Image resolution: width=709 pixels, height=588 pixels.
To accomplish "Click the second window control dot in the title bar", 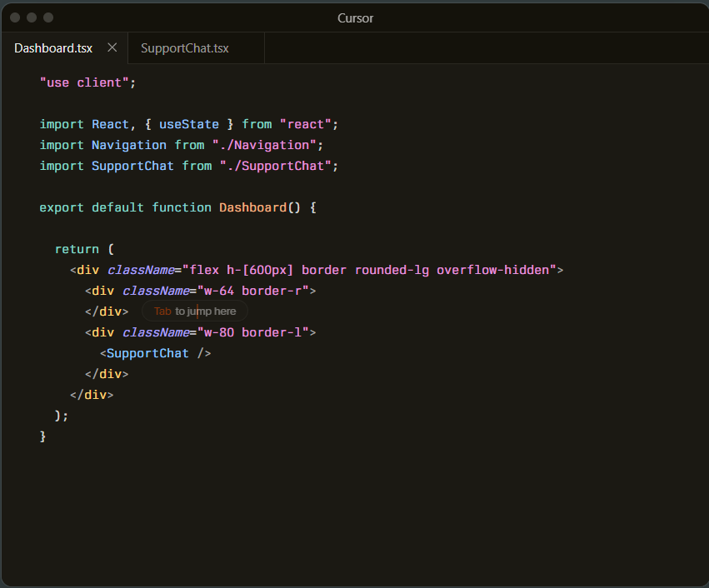I will (32, 17).
